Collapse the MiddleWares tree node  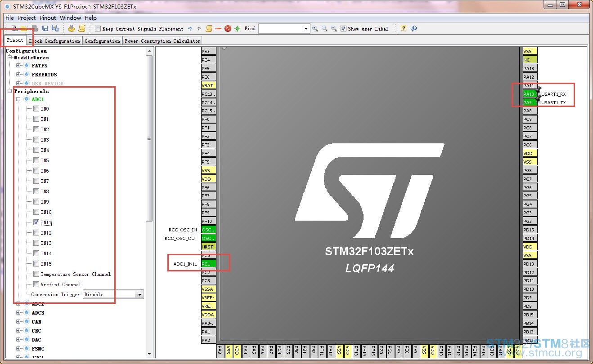point(9,58)
